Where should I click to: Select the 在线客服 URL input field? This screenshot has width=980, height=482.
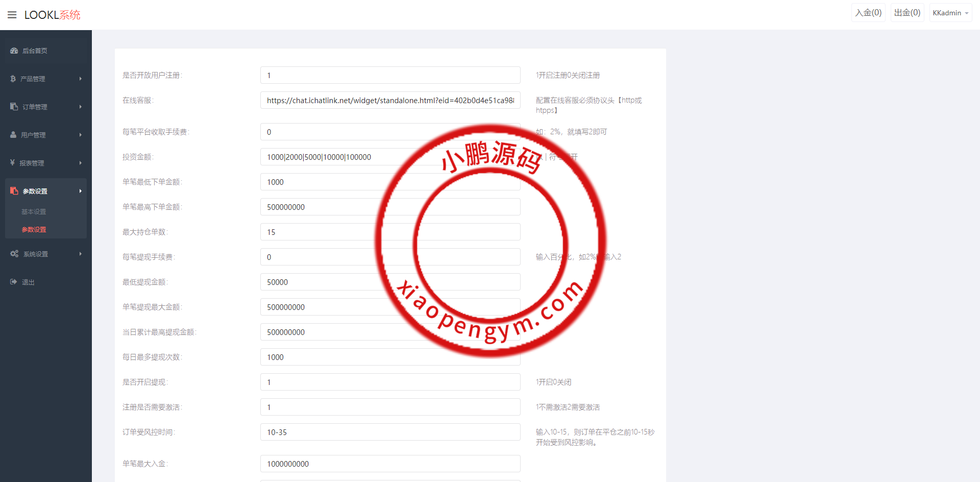(x=390, y=100)
